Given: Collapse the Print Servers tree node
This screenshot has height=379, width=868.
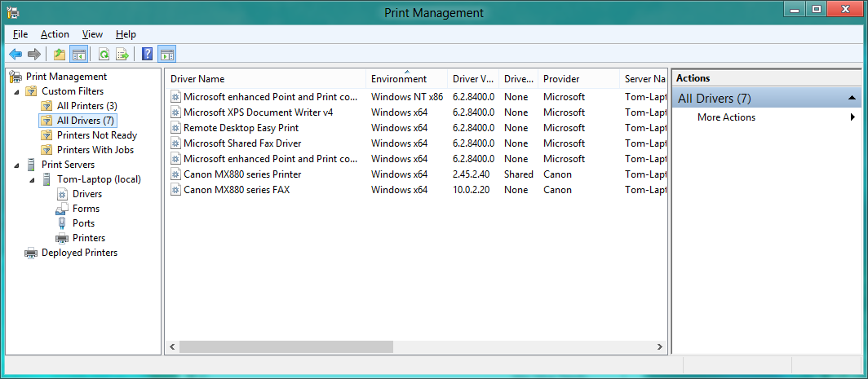Looking at the screenshot, I should [17, 165].
